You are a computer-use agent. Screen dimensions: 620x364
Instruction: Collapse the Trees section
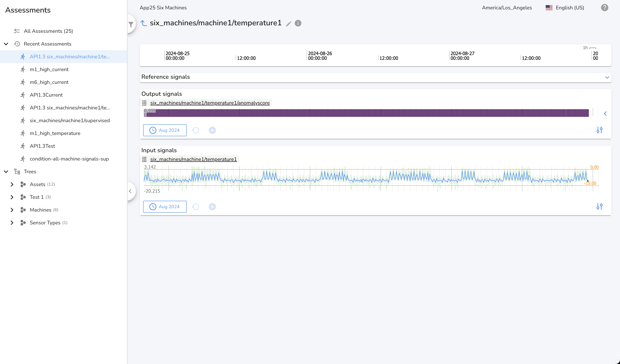tap(6, 172)
